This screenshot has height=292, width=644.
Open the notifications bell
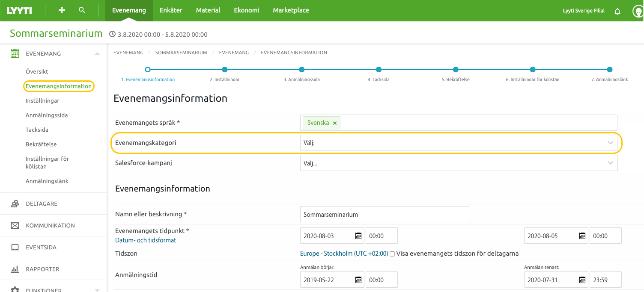[617, 11]
